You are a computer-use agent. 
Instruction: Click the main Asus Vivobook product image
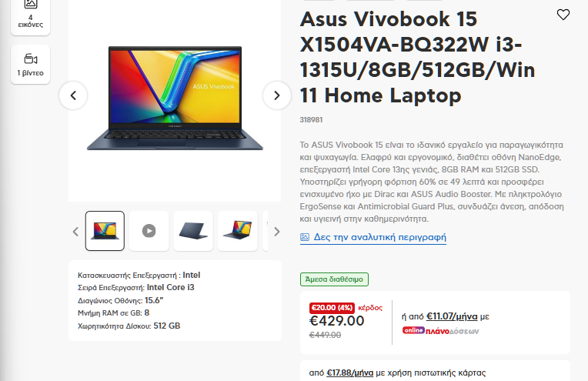pyautogui.click(x=175, y=99)
